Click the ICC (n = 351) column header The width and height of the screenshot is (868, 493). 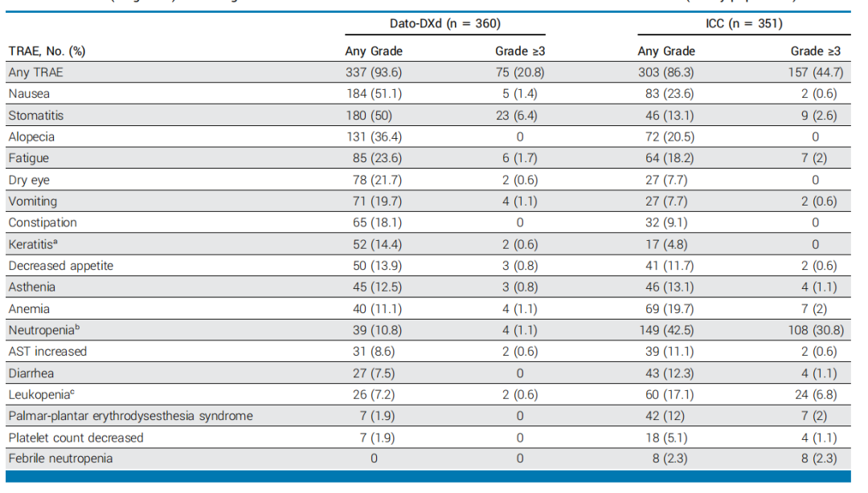[x=738, y=24]
